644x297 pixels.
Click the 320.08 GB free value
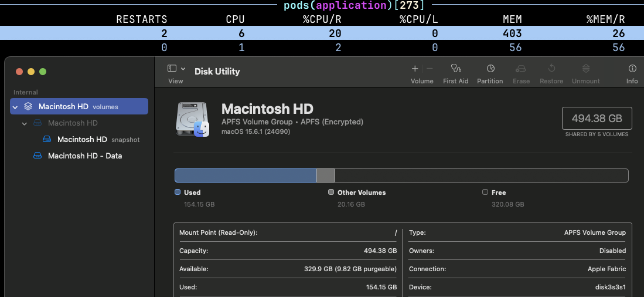click(x=507, y=204)
